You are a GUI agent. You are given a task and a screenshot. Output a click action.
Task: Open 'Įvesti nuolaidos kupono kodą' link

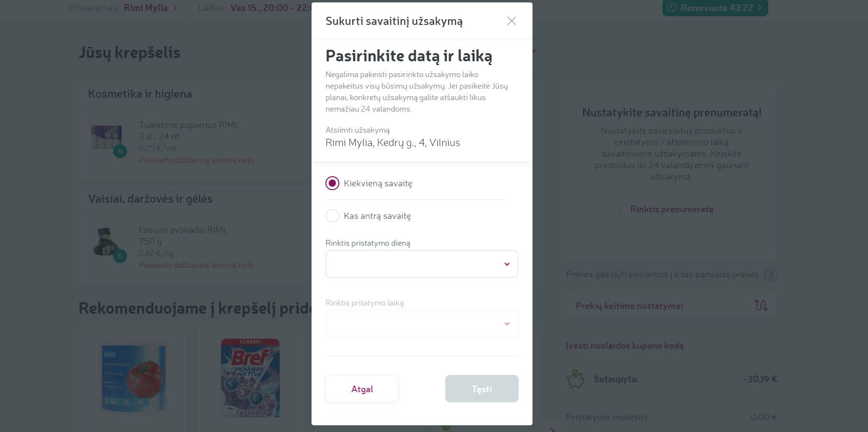(x=625, y=346)
